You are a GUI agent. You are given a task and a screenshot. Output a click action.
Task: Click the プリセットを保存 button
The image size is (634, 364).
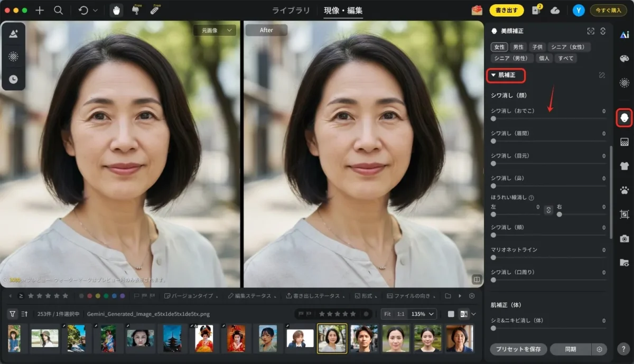pos(518,349)
